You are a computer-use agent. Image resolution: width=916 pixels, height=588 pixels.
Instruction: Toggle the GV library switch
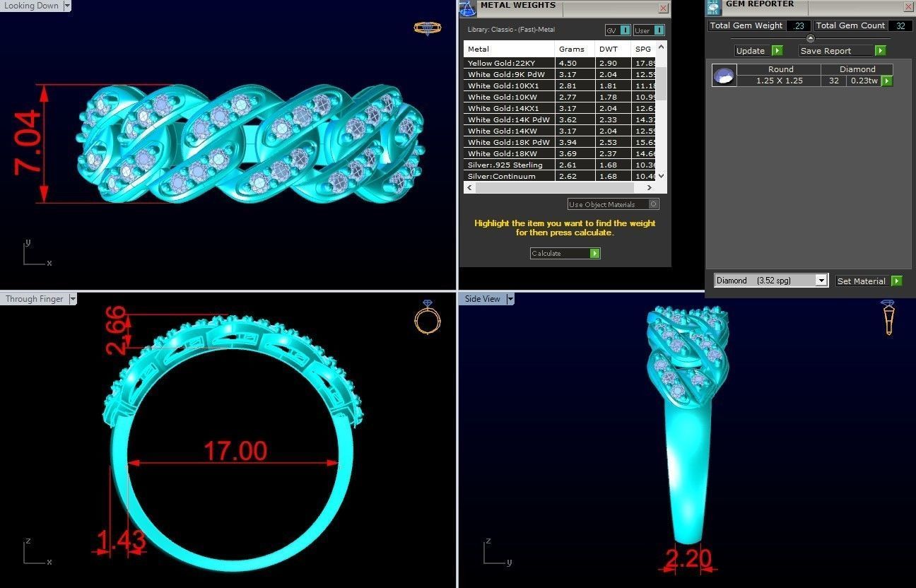pyautogui.click(x=618, y=30)
